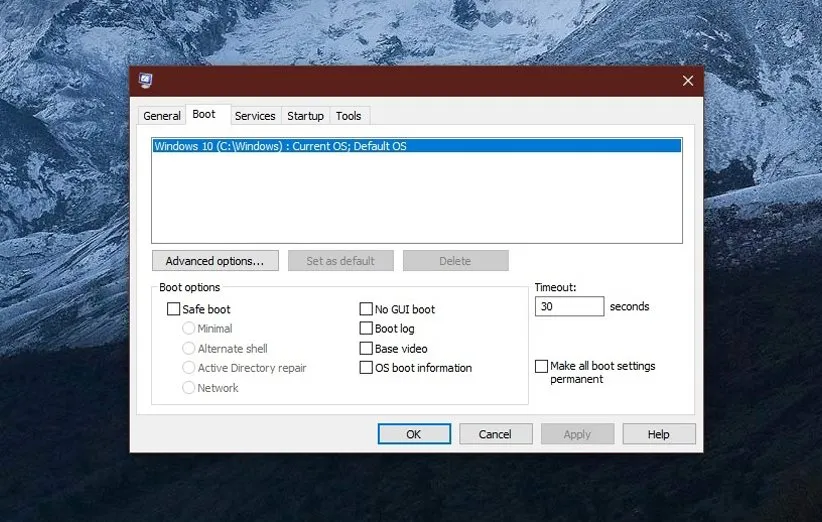
Task: Select the Startup tab
Action: pyautogui.click(x=305, y=116)
